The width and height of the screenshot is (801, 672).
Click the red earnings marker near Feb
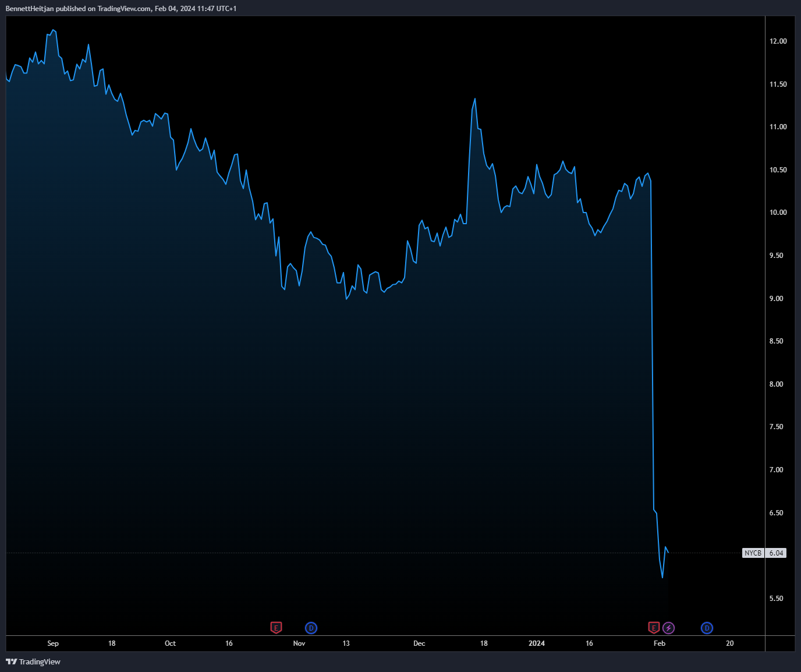[654, 628]
